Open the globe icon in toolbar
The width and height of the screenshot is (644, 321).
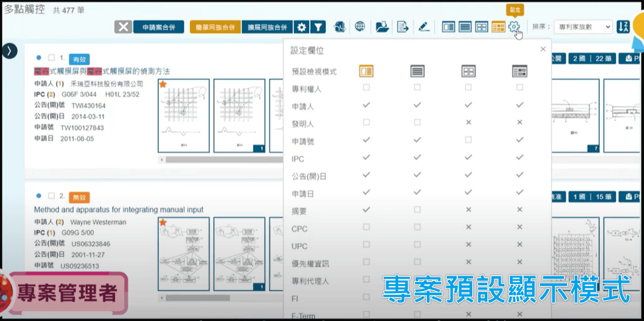coord(360,27)
